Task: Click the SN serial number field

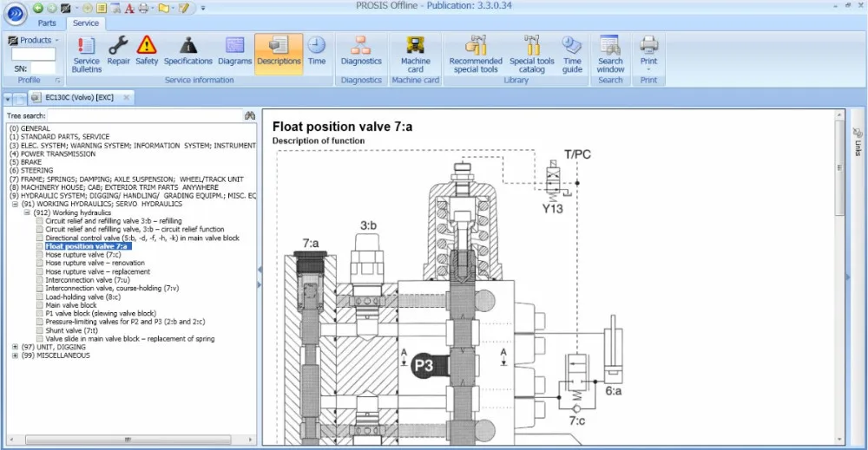Action: point(43,68)
